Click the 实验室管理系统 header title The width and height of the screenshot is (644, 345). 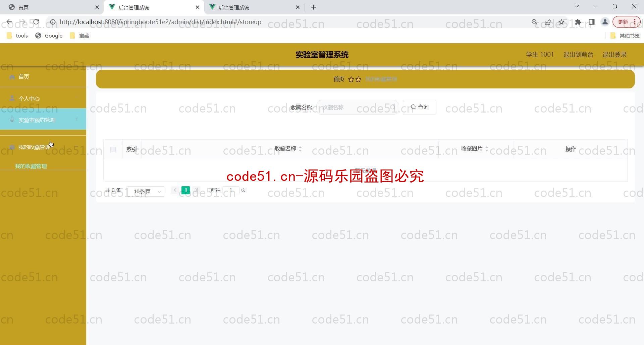tap(322, 55)
